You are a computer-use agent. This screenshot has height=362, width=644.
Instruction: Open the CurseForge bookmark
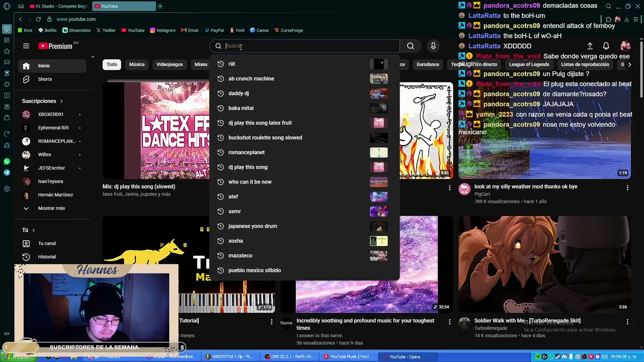tap(288, 30)
